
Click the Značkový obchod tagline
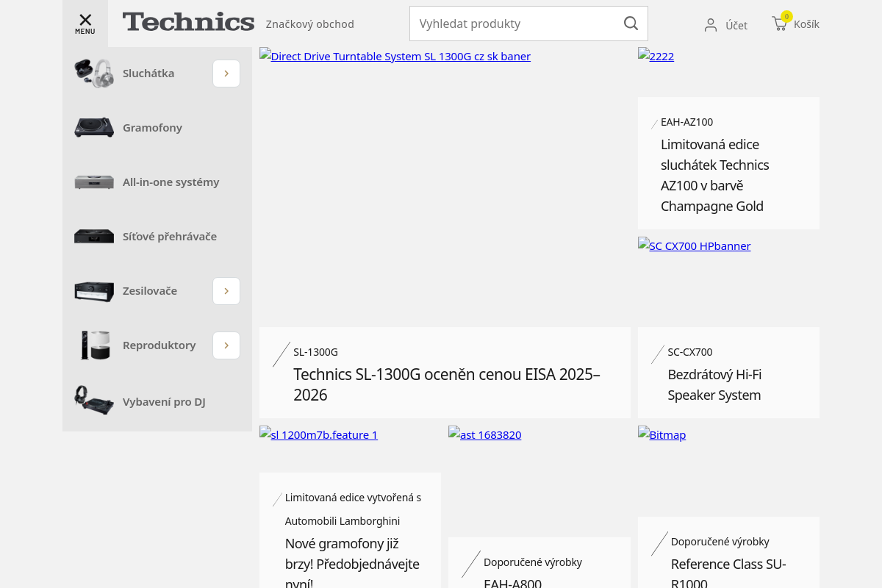pyautogui.click(x=310, y=24)
